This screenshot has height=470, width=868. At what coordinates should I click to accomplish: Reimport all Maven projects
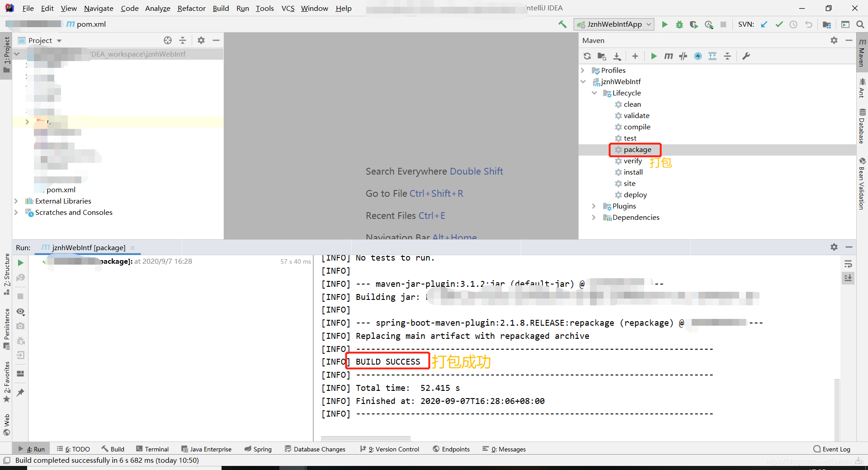click(x=587, y=56)
